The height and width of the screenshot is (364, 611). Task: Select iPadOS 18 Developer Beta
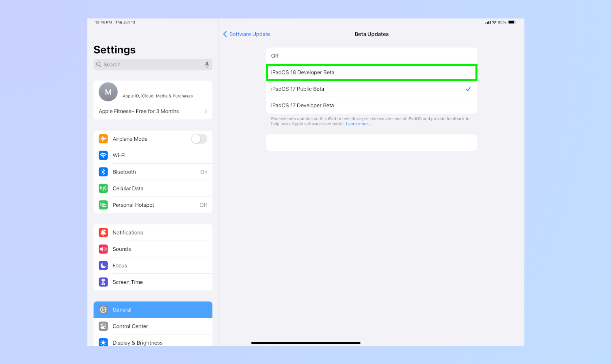(x=371, y=72)
